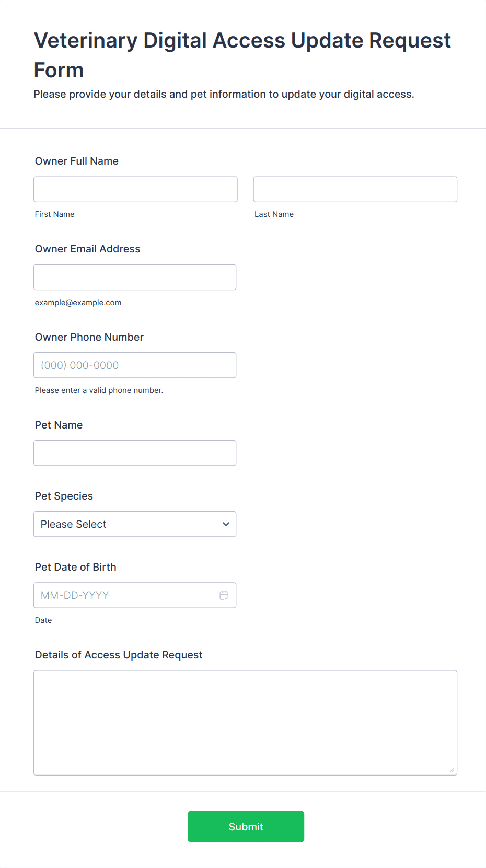Click the Last Name sublabel text

point(274,214)
